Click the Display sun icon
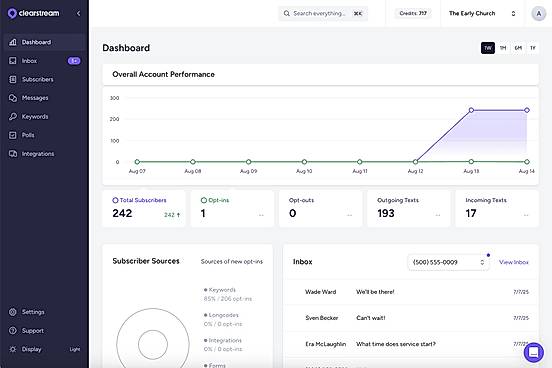This screenshot has width=552, height=368. pos(13,349)
